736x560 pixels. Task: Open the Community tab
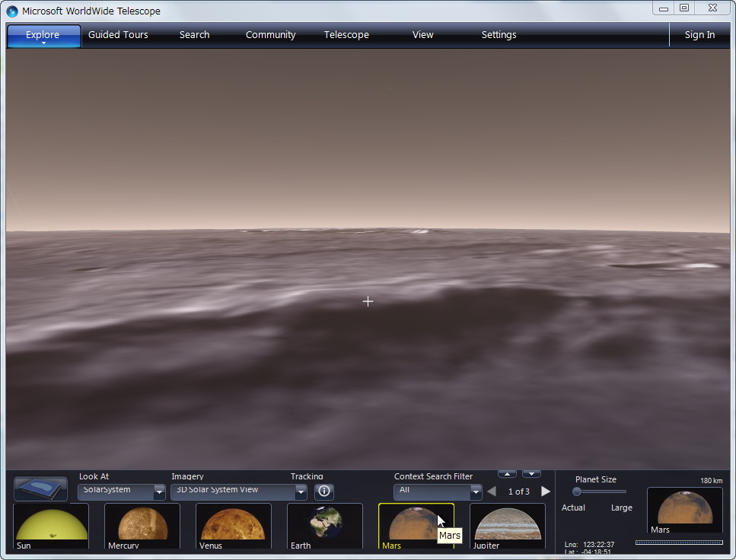pyautogui.click(x=270, y=35)
